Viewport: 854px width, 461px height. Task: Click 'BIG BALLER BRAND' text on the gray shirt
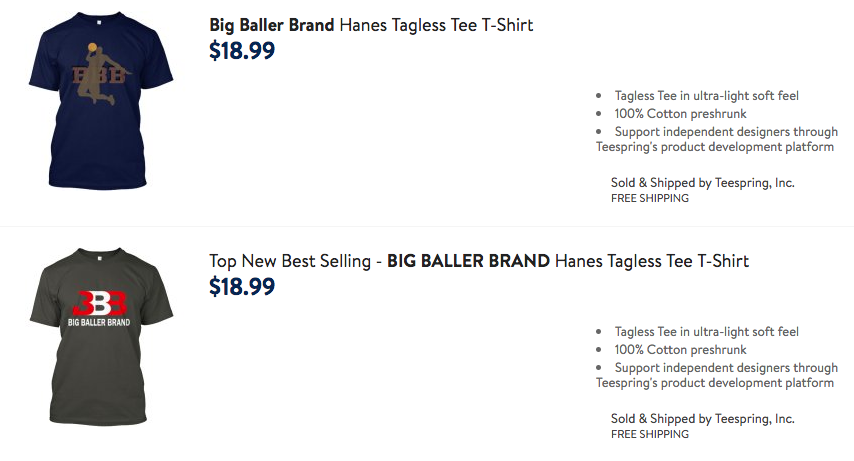99,323
